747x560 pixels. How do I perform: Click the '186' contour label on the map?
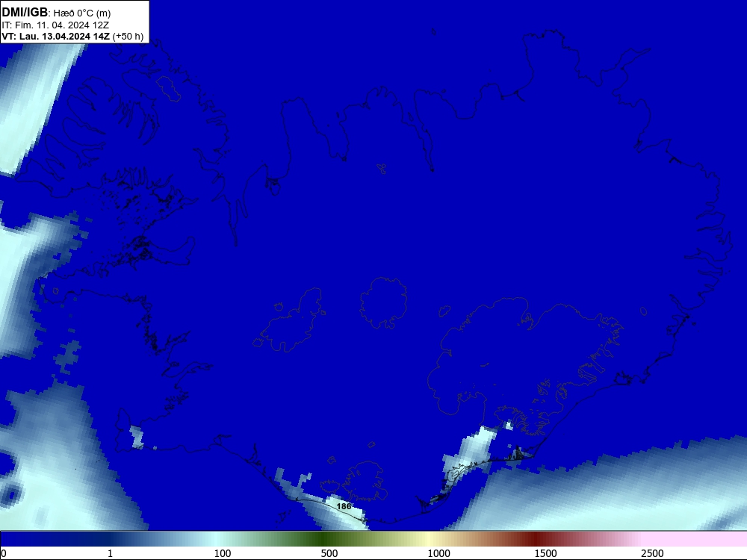[344, 507]
